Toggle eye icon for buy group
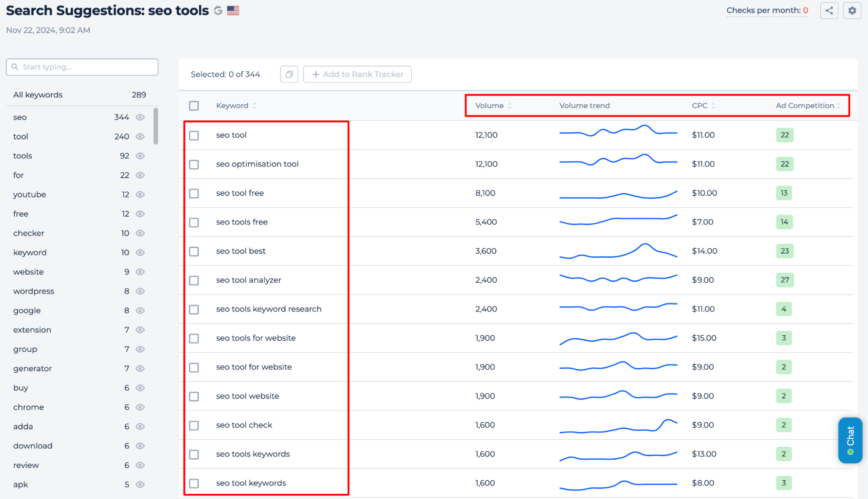The height and width of the screenshot is (499, 868). pos(140,388)
